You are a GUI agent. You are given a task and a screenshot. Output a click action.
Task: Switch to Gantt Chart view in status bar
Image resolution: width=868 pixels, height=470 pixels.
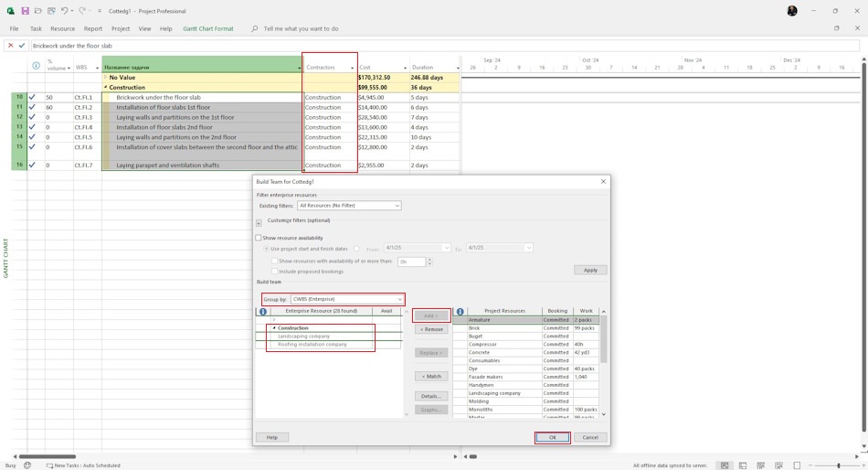724,465
